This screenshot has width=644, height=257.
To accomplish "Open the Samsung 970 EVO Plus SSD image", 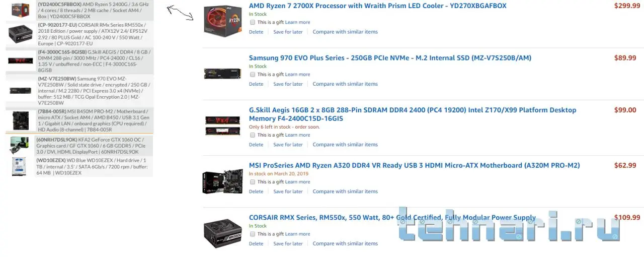I will point(223,74).
